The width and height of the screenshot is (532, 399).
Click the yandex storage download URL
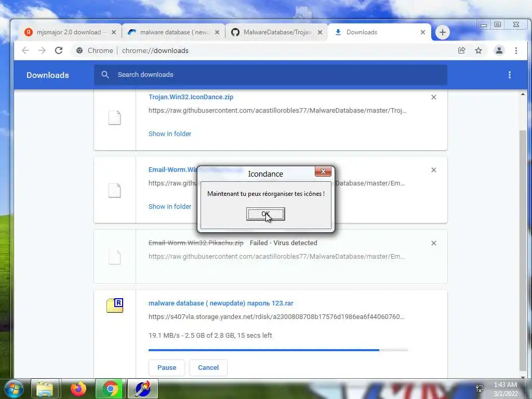(x=276, y=317)
